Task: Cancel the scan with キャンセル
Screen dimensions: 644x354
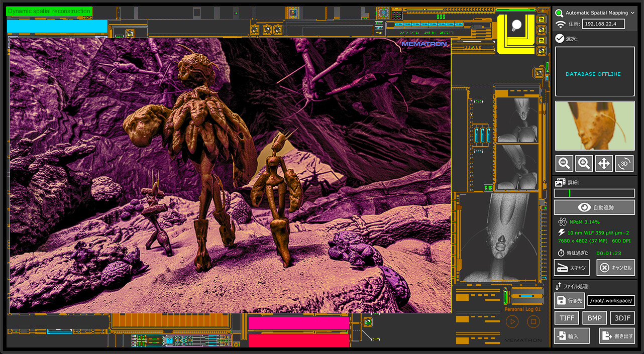Action: 615,267
